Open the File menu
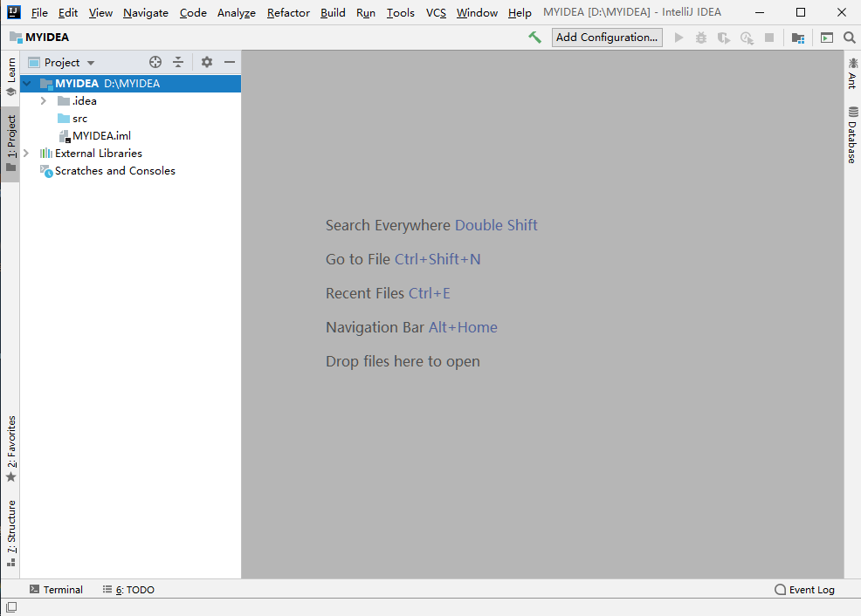This screenshot has width=861, height=616. coord(39,12)
